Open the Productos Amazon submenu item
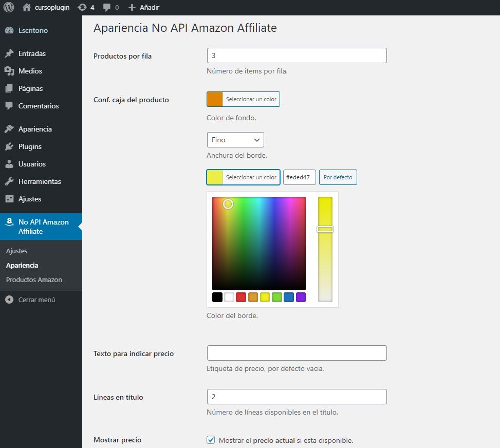The image size is (500, 448). pos(34,279)
